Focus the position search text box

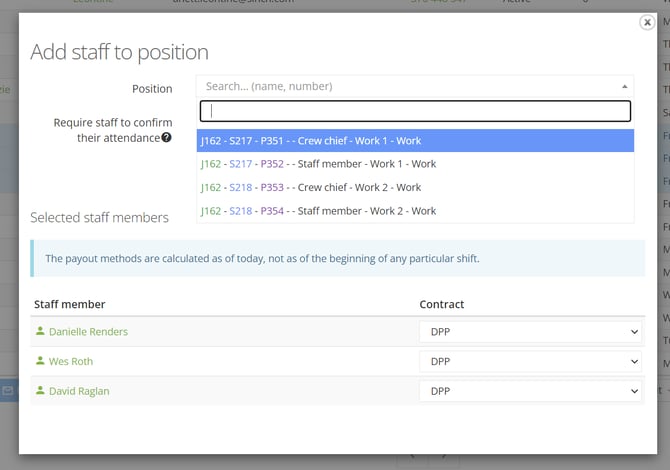pos(415,111)
